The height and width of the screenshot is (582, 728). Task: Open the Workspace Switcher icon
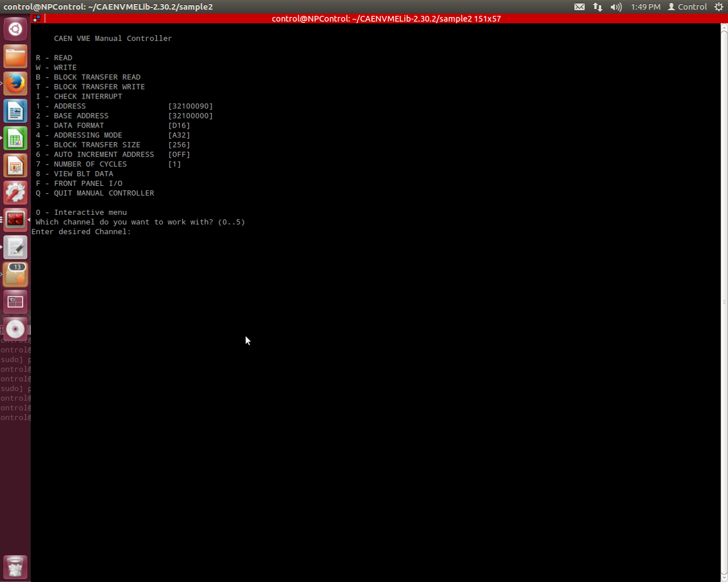pos(15,301)
